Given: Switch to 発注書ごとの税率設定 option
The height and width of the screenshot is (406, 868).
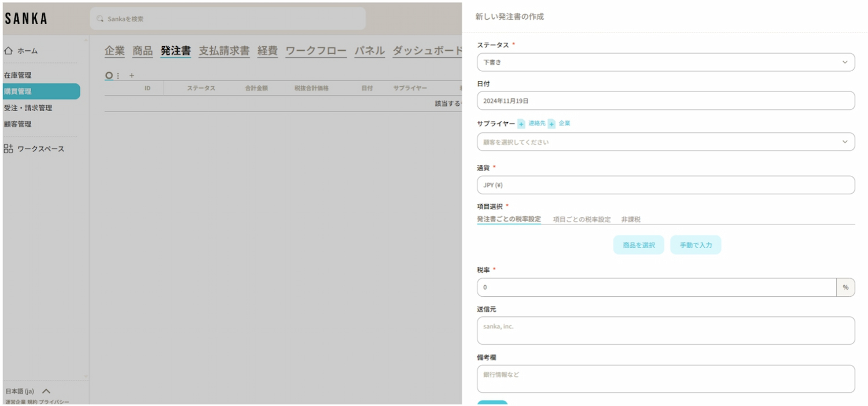Looking at the screenshot, I should coord(509,219).
